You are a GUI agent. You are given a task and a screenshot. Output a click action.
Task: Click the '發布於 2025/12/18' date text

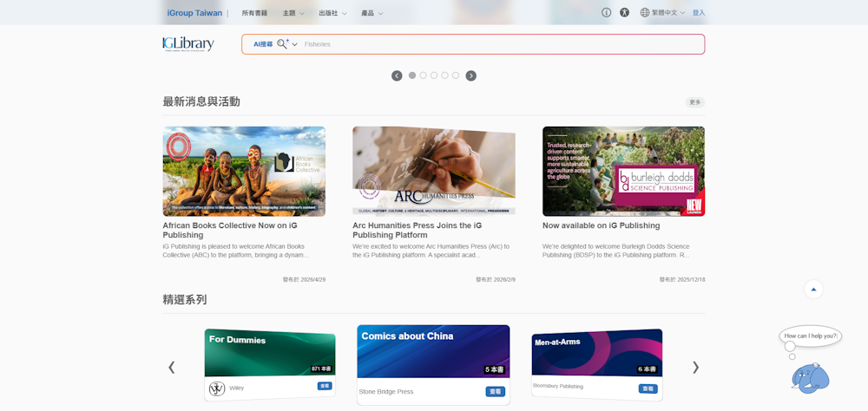click(682, 279)
